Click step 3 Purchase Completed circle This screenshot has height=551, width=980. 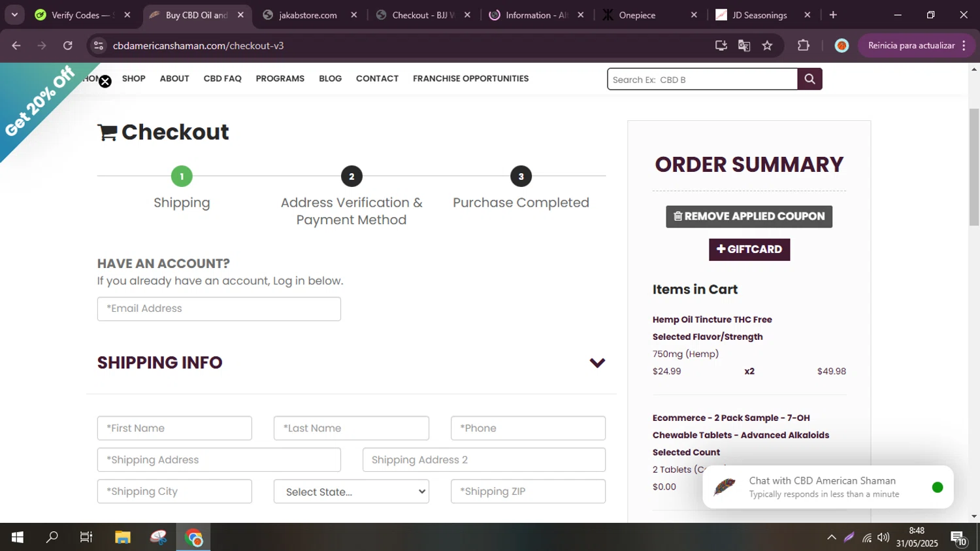[x=521, y=176]
